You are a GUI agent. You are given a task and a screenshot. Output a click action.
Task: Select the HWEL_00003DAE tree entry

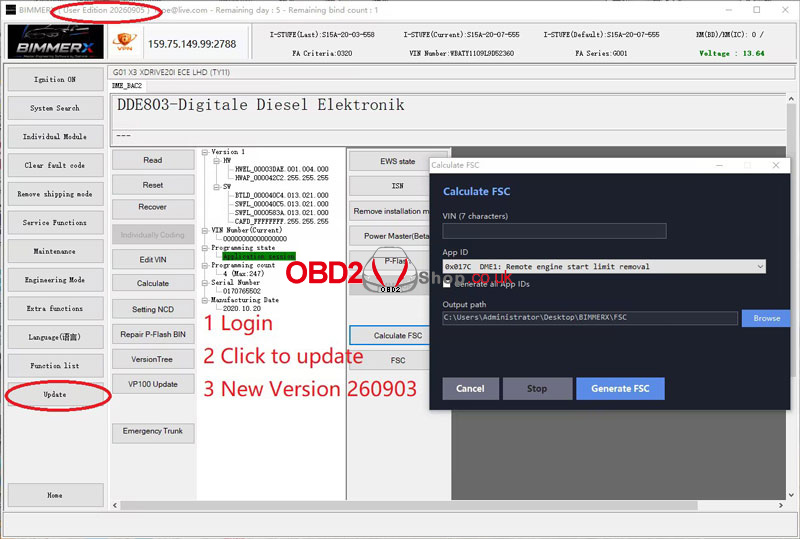(282, 169)
